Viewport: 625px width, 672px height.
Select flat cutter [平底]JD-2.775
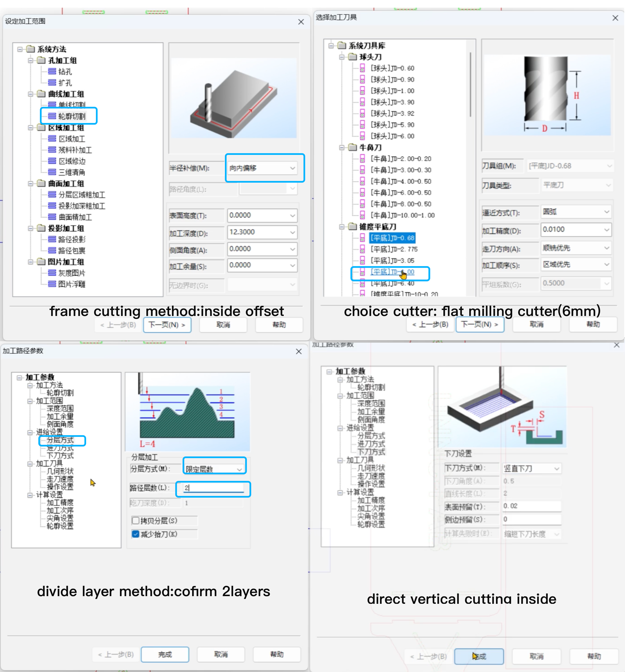[394, 249]
